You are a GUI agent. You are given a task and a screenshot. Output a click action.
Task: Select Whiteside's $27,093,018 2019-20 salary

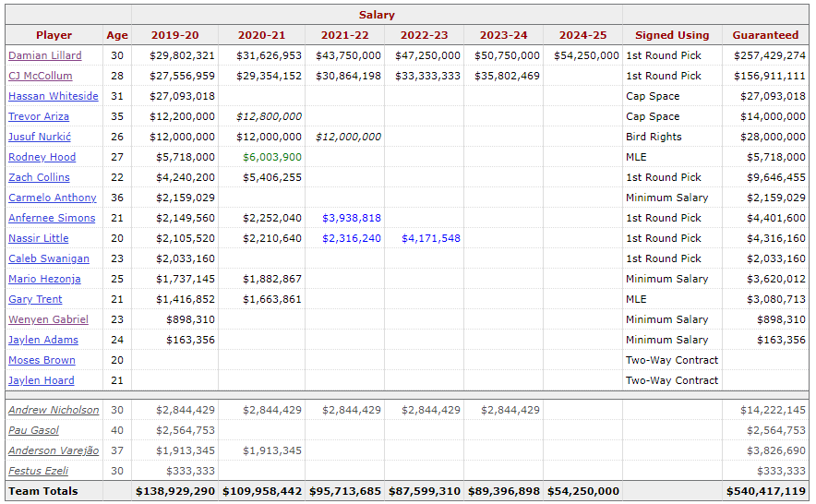(182, 96)
